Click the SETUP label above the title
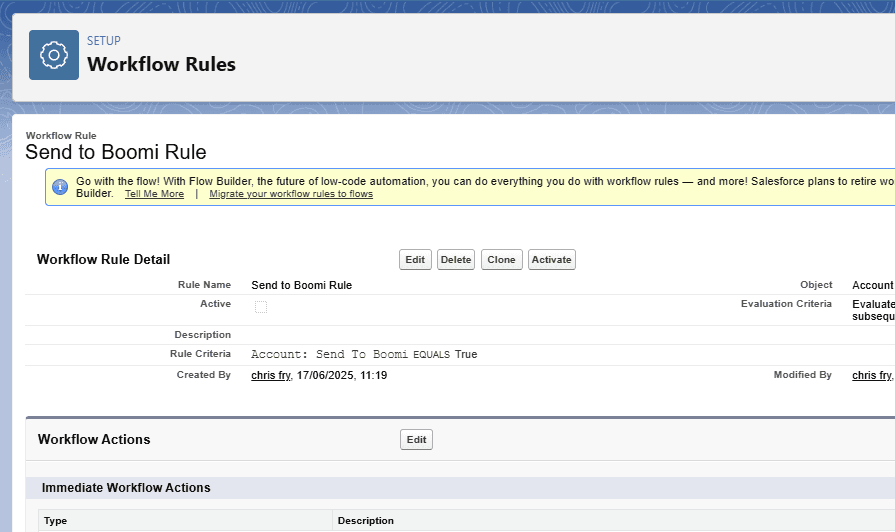This screenshot has width=895, height=532. coord(103,41)
